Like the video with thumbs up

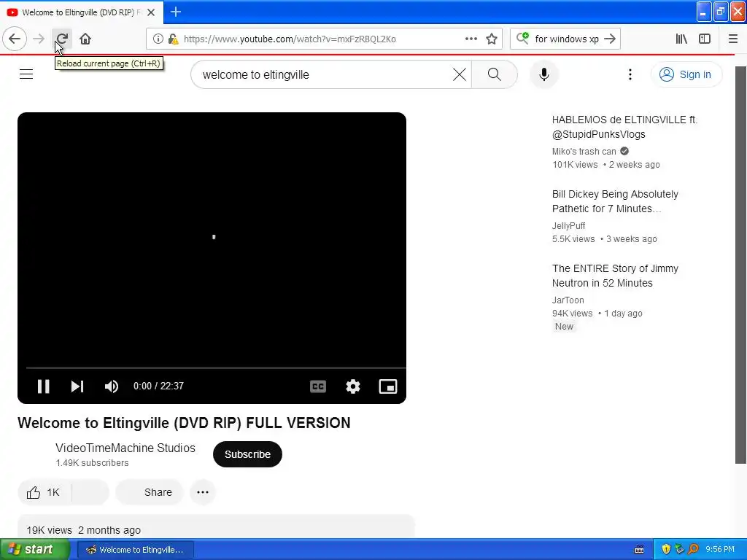click(x=44, y=492)
